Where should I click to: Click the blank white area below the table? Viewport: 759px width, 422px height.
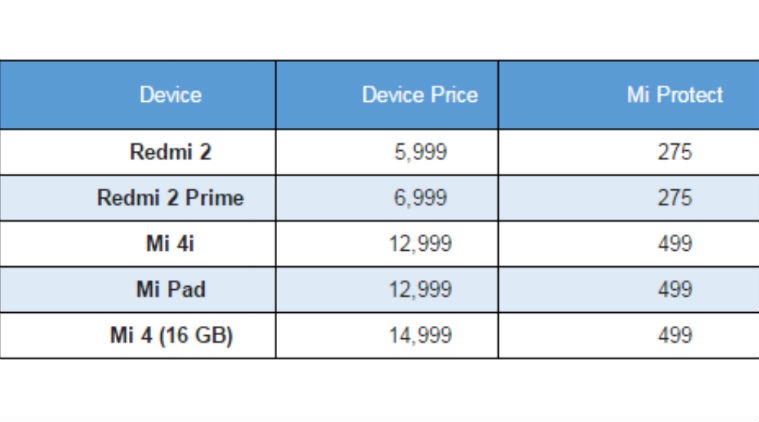[380, 390]
